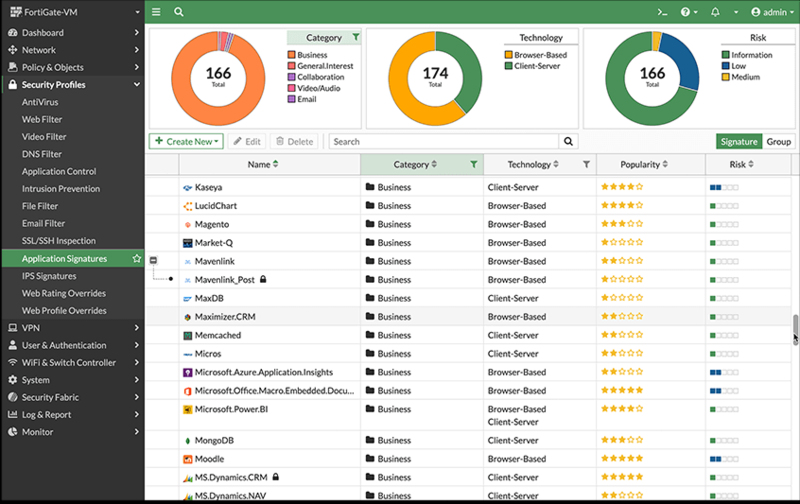Sort by the Popularity column
This screenshot has height=504, width=800.
point(644,164)
